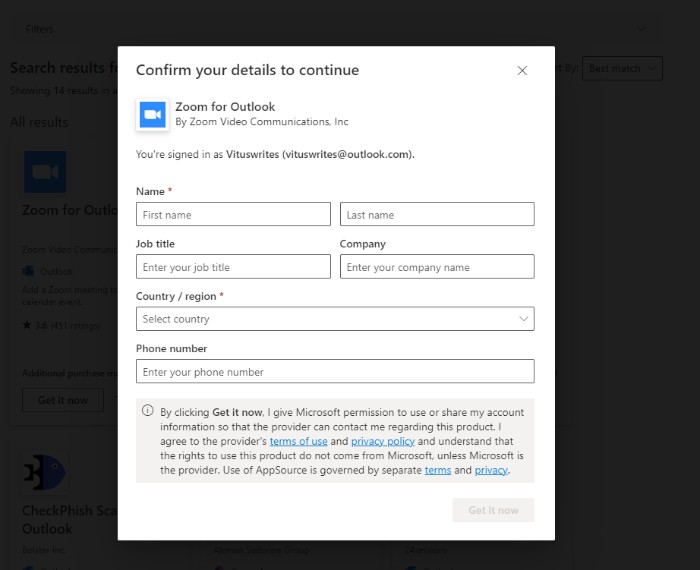Click the job title input field
The image size is (700, 570).
[233, 266]
